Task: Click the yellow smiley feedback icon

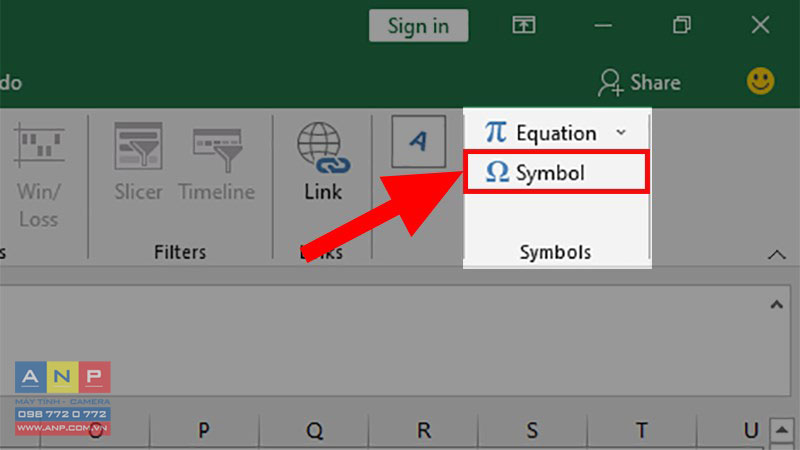Action: tap(760, 81)
